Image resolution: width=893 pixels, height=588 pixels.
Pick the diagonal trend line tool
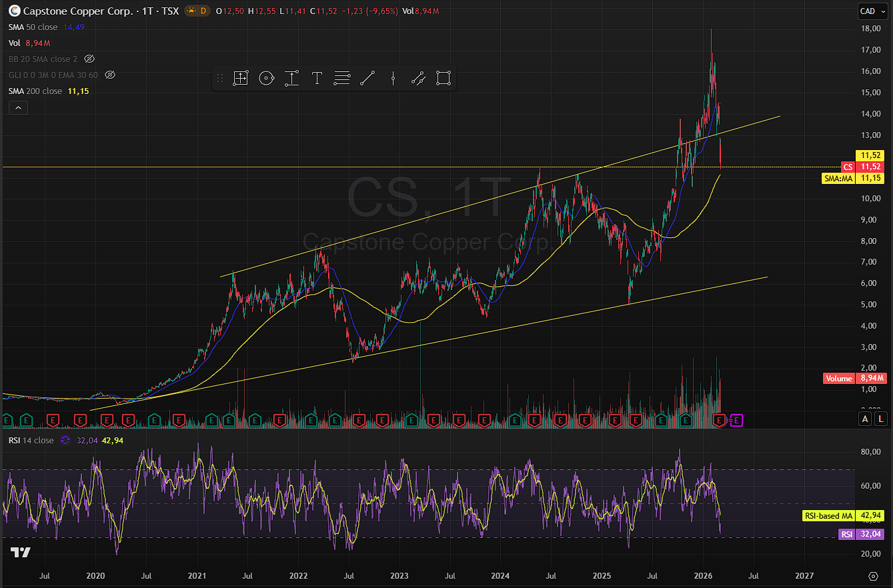(367, 79)
